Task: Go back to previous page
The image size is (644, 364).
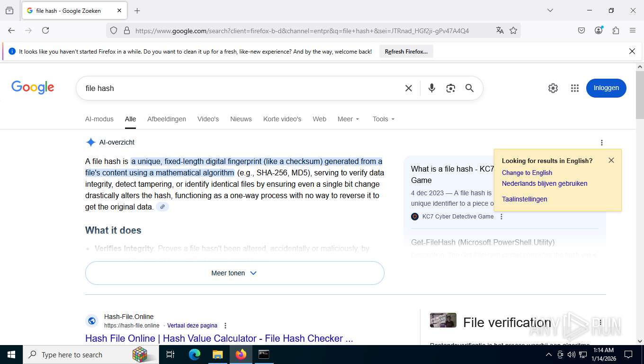Action: pos(11,30)
